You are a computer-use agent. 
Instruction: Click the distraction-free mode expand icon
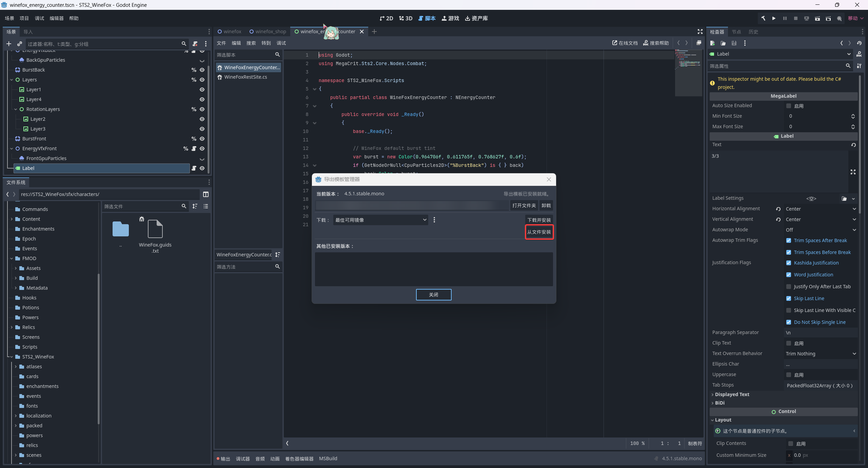pos(700,32)
